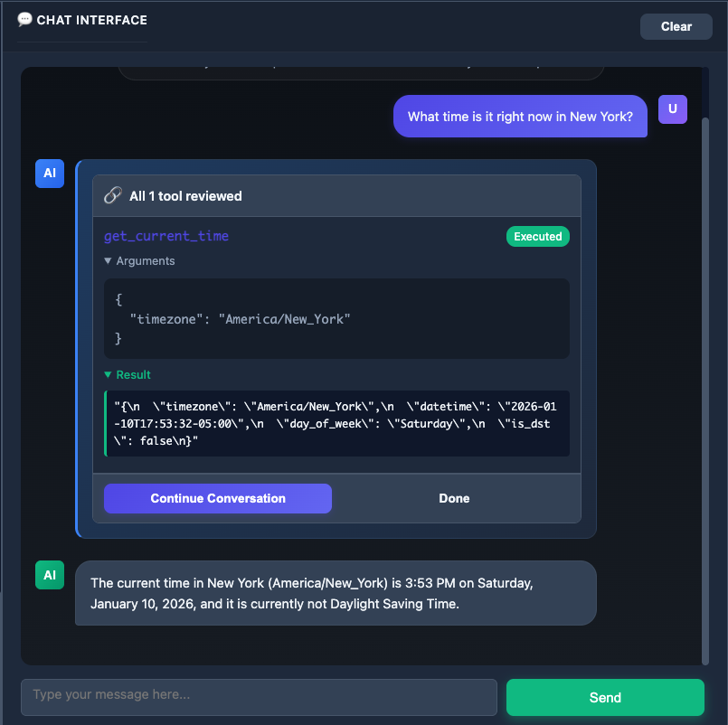
Task: Clear the chat with Clear button
Action: click(x=676, y=26)
